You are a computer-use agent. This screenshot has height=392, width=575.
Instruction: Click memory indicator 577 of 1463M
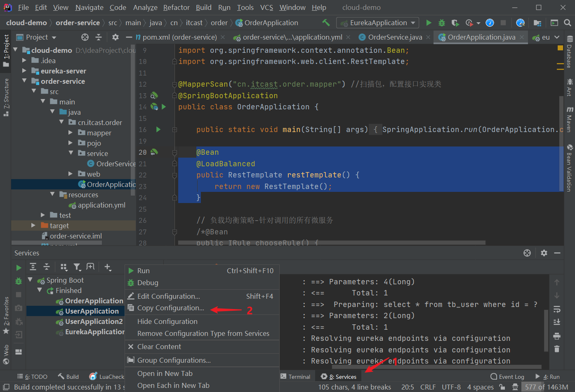(547, 387)
